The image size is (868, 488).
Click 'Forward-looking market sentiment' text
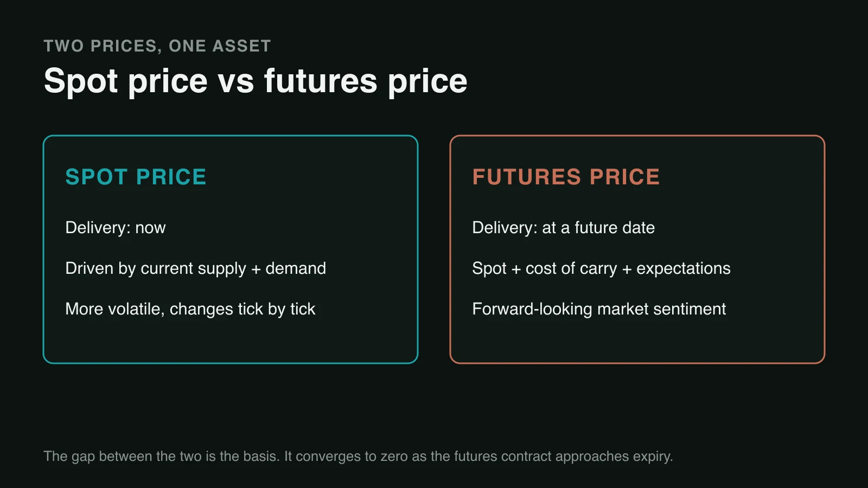coord(599,309)
